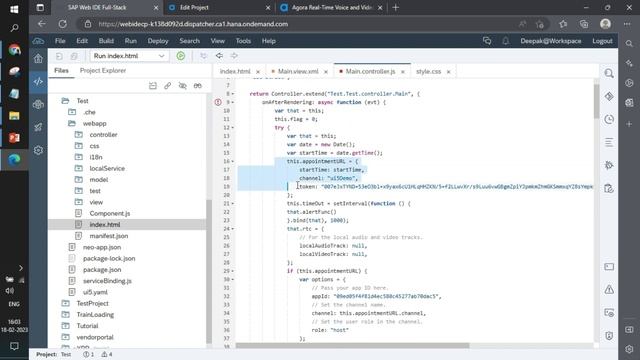Click the Collapse All icon in Files pane
This screenshot has height=360, width=640.
point(153,86)
